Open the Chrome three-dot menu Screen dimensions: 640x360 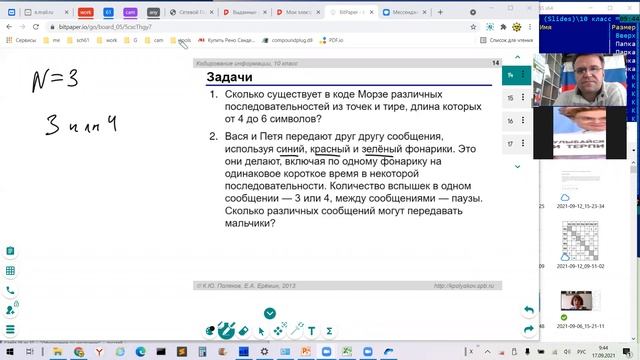[x=530, y=27]
